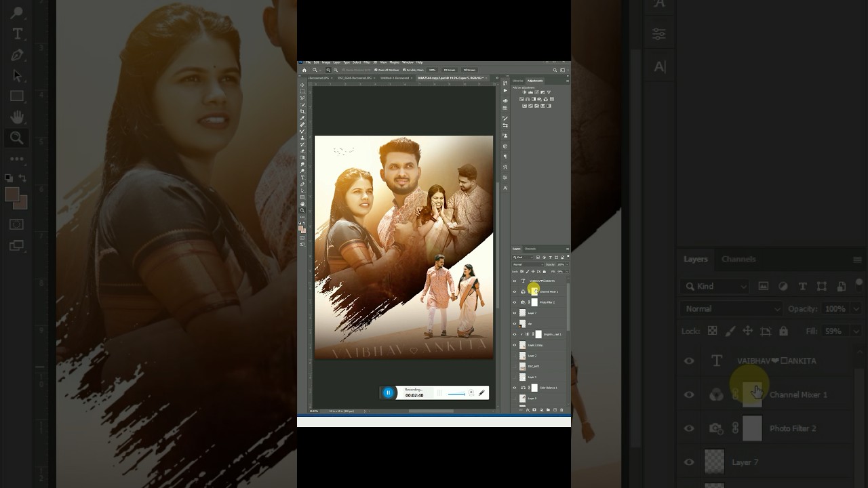The height and width of the screenshot is (488, 868).
Task: Open the Window menu
Action: point(408,62)
